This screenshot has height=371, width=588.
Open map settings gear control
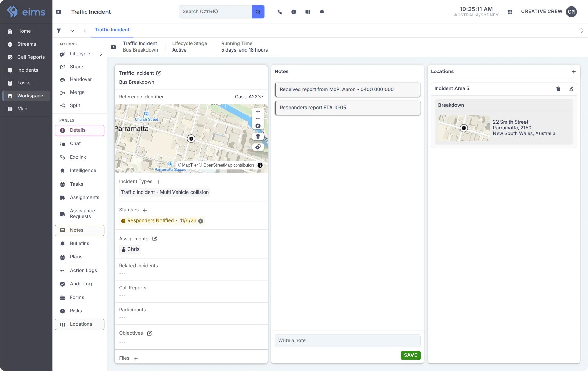(x=258, y=147)
